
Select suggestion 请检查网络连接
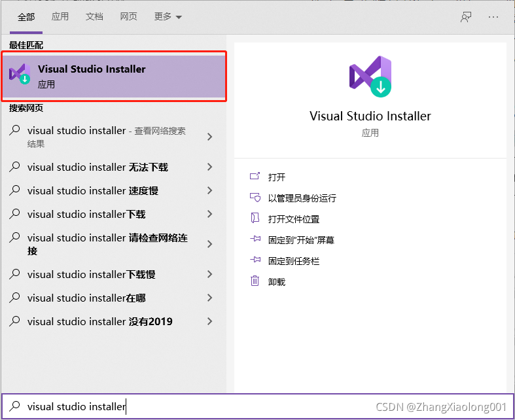107,244
